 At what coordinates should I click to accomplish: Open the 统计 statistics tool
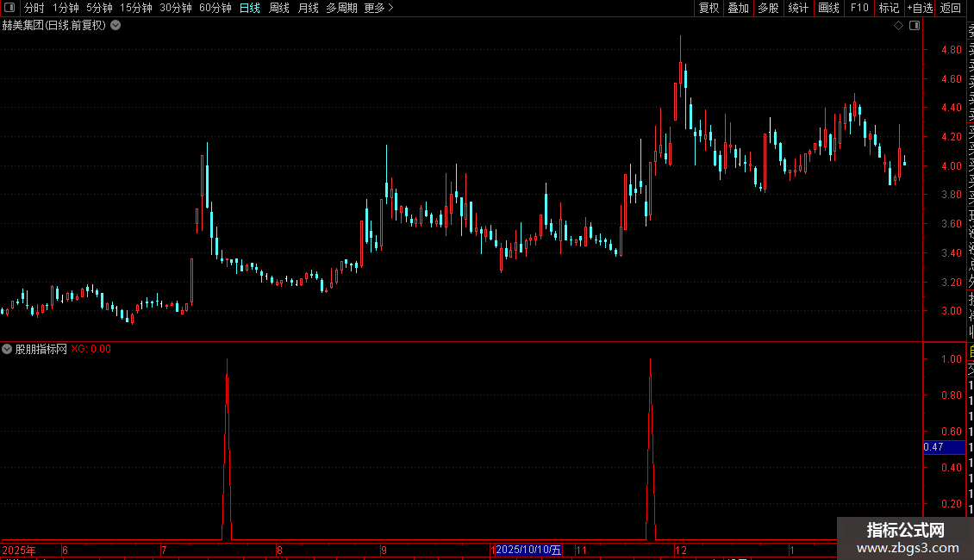point(798,8)
